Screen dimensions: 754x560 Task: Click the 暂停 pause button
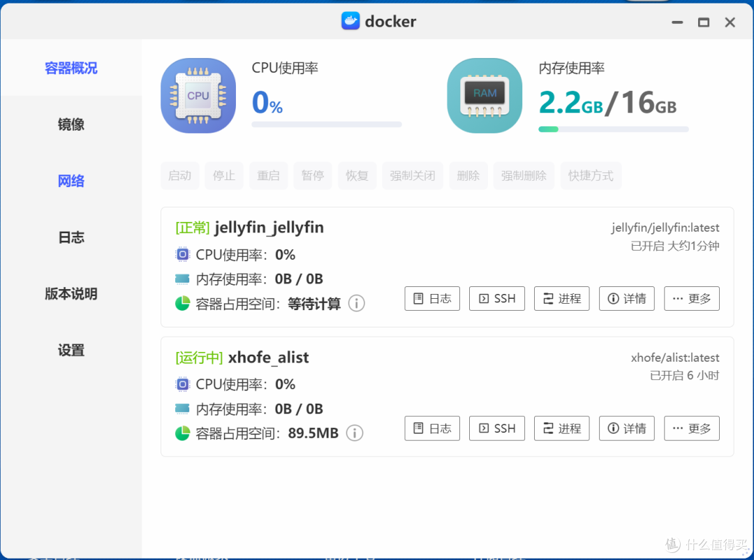(313, 175)
